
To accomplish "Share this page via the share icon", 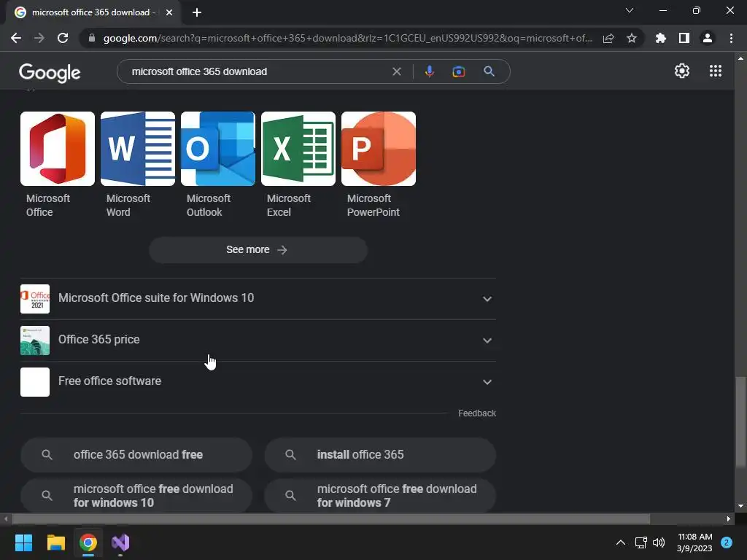I will coord(608,38).
